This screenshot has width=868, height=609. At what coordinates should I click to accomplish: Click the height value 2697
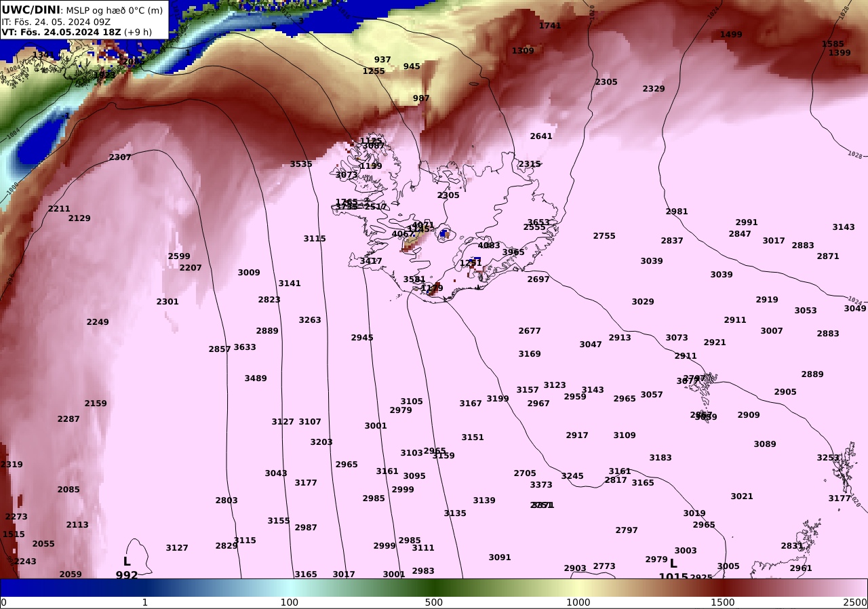(538, 279)
